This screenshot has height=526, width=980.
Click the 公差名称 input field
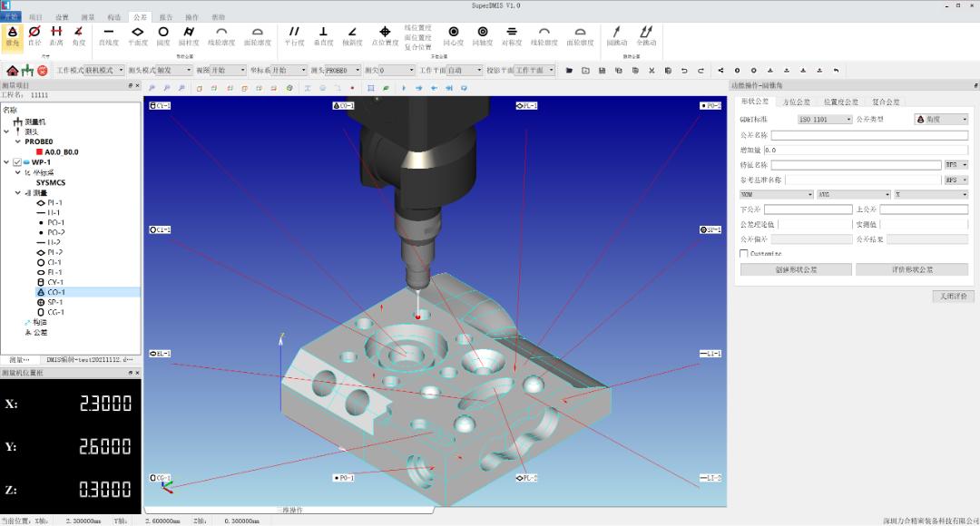pos(868,135)
